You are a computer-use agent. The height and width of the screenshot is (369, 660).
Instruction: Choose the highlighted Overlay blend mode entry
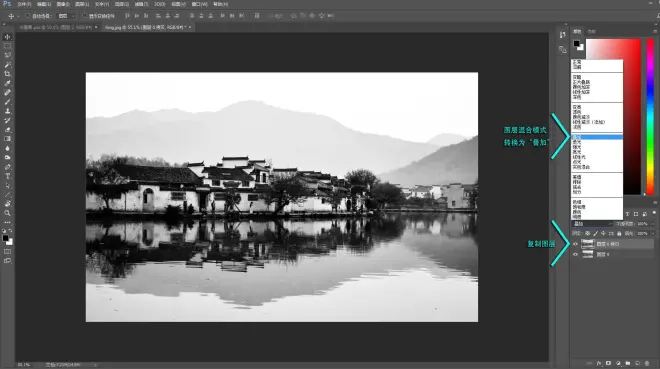click(x=597, y=138)
